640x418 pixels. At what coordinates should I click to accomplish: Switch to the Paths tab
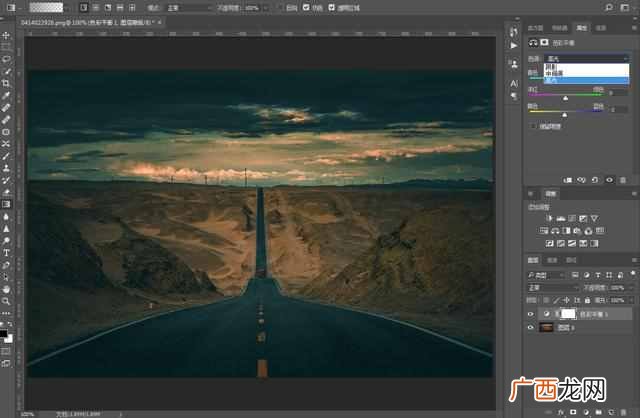(x=571, y=260)
